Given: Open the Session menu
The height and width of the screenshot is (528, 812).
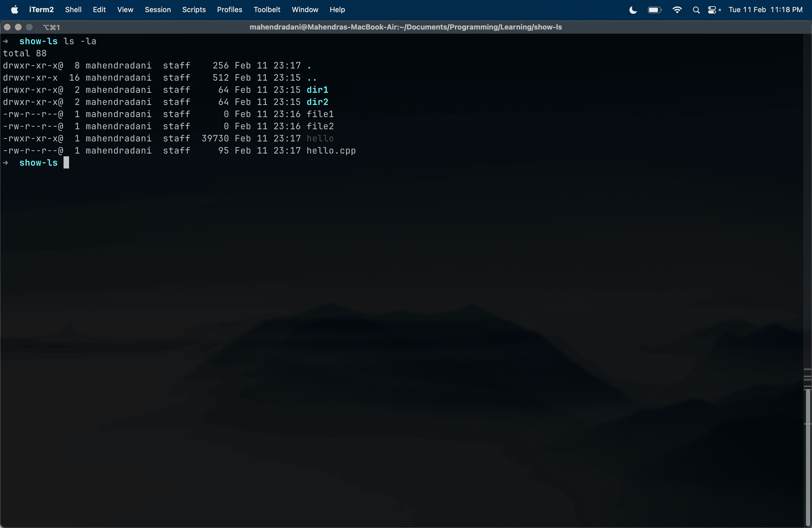Looking at the screenshot, I should tap(158, 10).
